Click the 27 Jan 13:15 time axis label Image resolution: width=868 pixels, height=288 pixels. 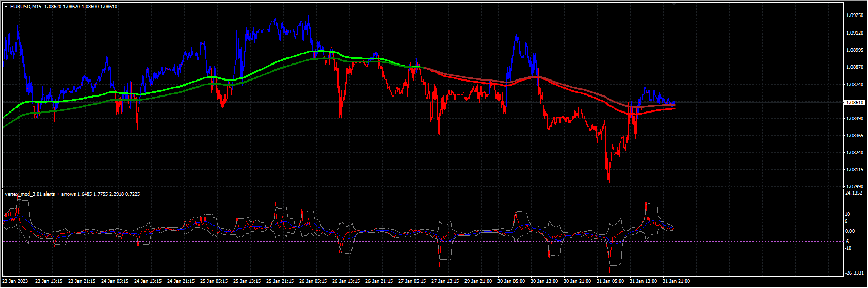click(x=445, y=281)
